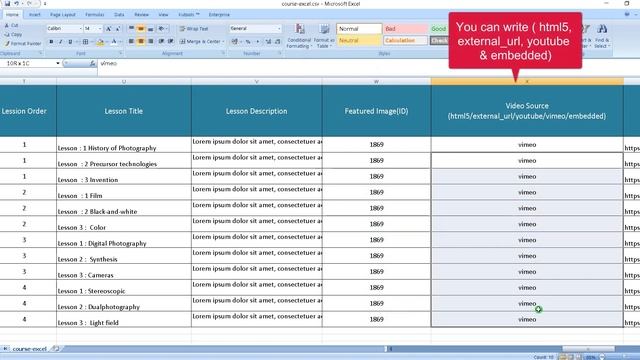Switch to the Review tab
Viewport: 640px width, 360px height.
click(x=142, y=15)
